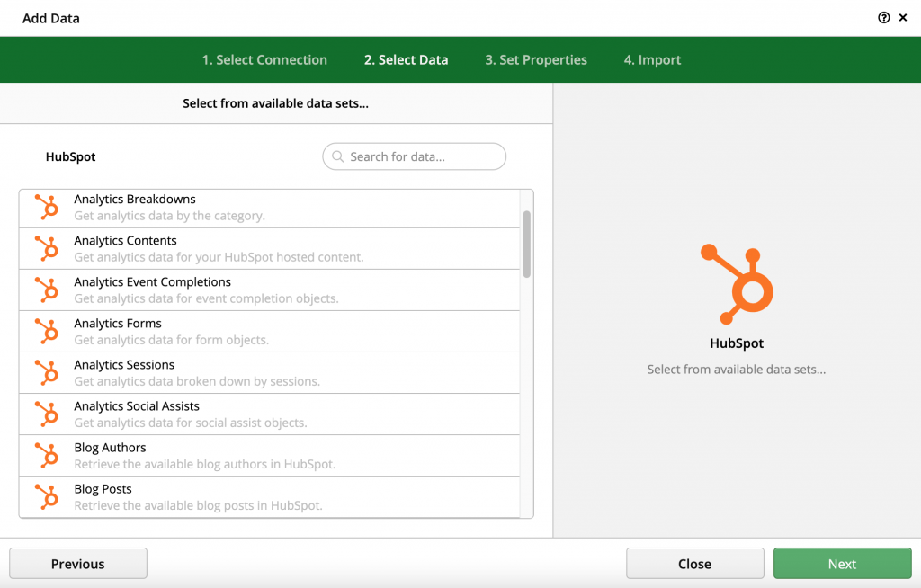
Task: Click the Previous button
Action: 78,564
